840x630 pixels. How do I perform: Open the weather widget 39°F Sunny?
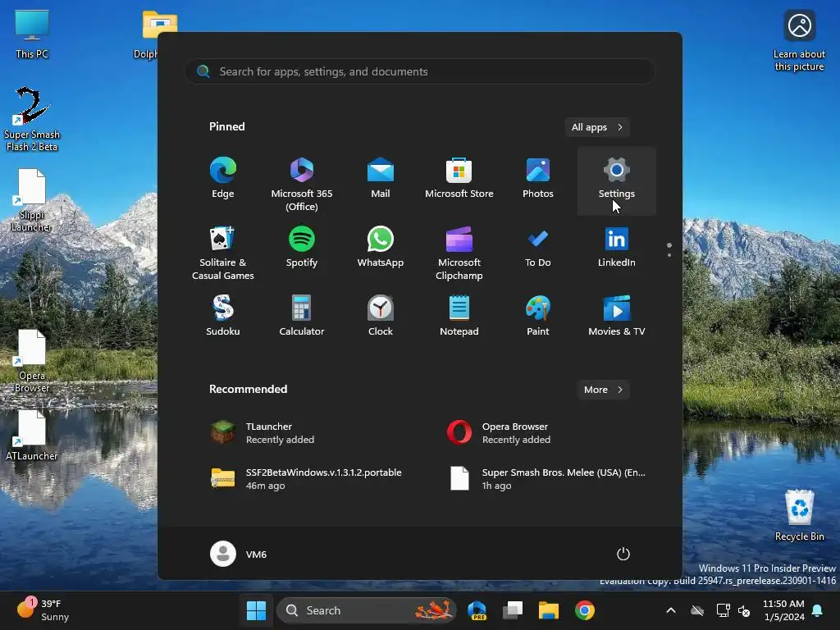(43, 610)
